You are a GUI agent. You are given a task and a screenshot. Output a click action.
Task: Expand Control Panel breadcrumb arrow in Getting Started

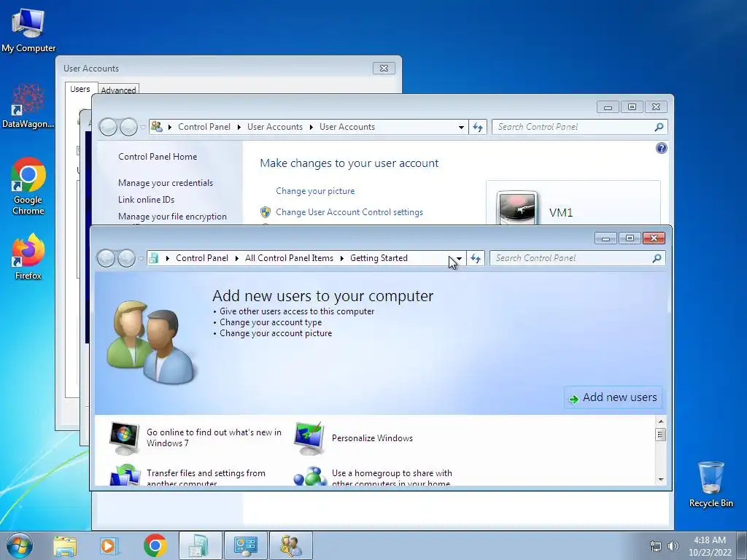(x=237, y=258)
